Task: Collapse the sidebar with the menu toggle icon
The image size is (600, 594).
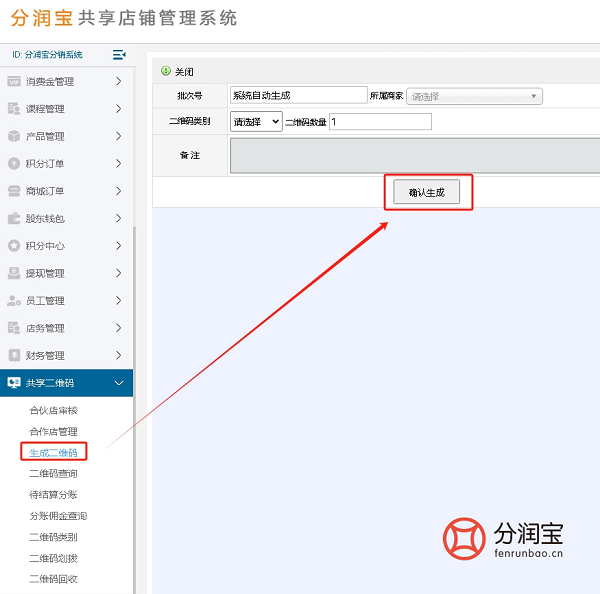Action: click(119, 55)
